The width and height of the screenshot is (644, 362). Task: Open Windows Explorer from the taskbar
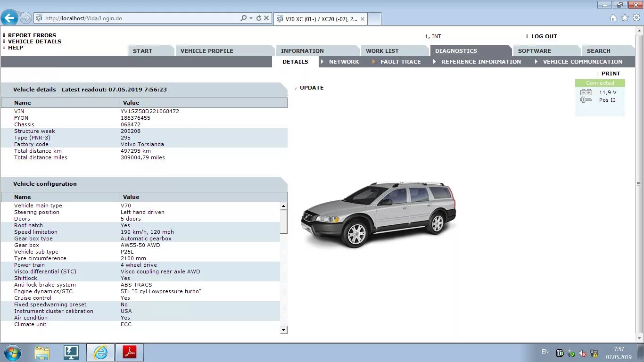coord(42,353)
